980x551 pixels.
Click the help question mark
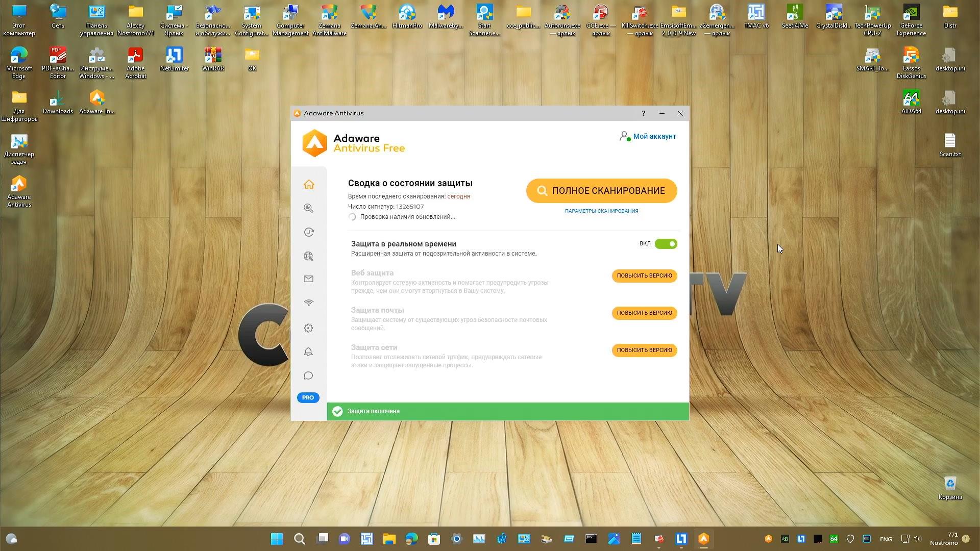[x=643, y=113]
